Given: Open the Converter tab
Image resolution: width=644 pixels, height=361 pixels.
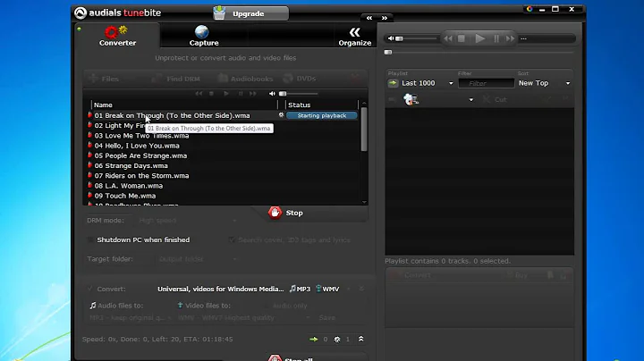Looking at the screenshot, I should (x=117, y=36).
